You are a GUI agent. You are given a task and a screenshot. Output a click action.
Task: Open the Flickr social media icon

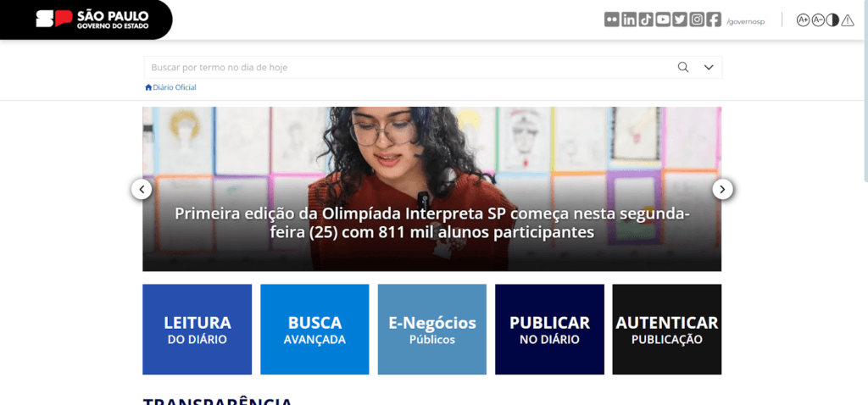(x=612, y=20)
